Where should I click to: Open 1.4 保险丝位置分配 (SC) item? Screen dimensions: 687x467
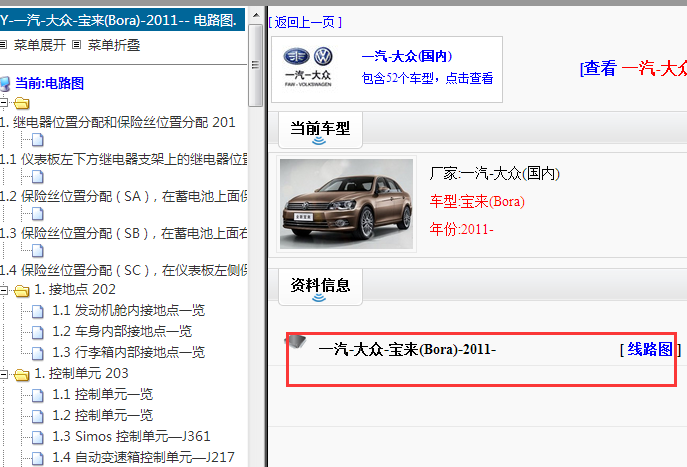point(124,270)
